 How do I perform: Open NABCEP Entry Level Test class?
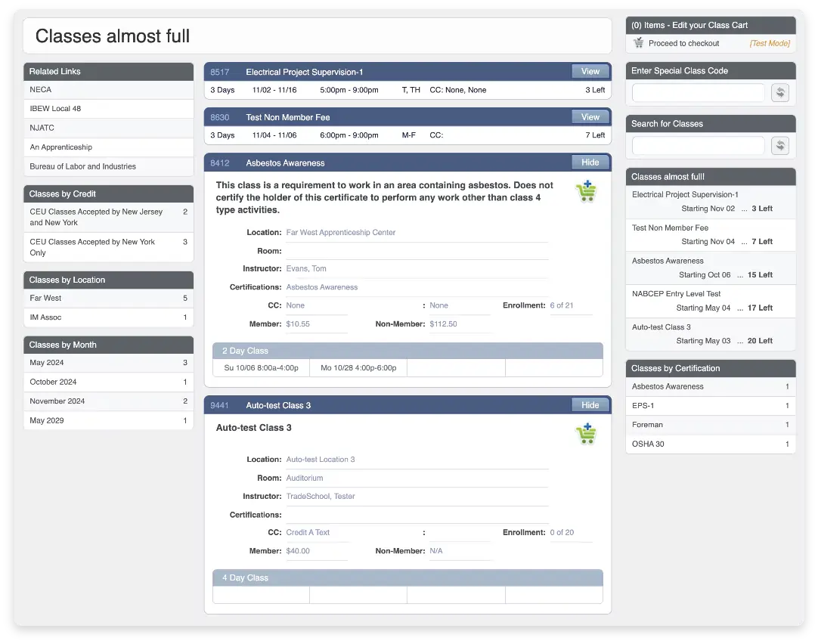(x=676, y=294)
